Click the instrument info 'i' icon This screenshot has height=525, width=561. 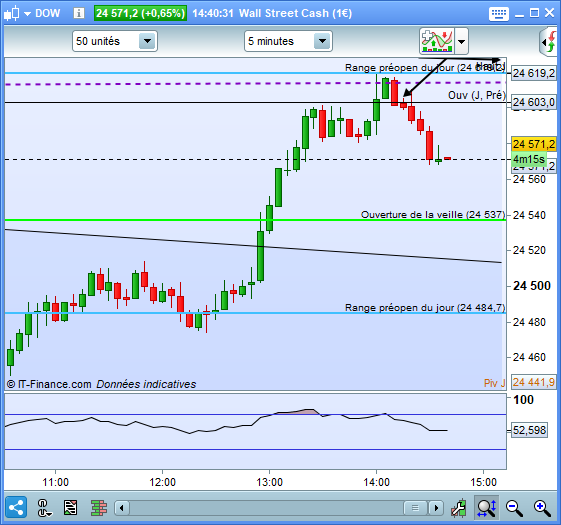[x=79, y=13]
